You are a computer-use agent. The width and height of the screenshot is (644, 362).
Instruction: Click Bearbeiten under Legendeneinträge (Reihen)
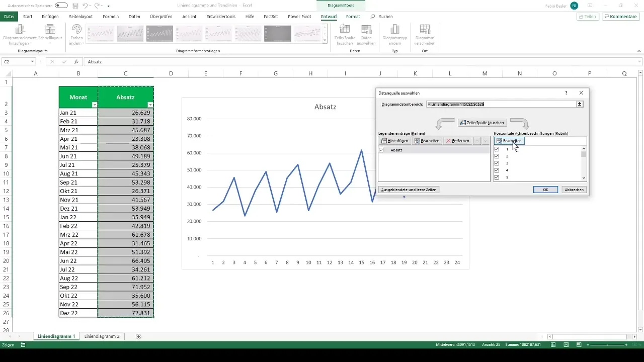tap(427, 141)
